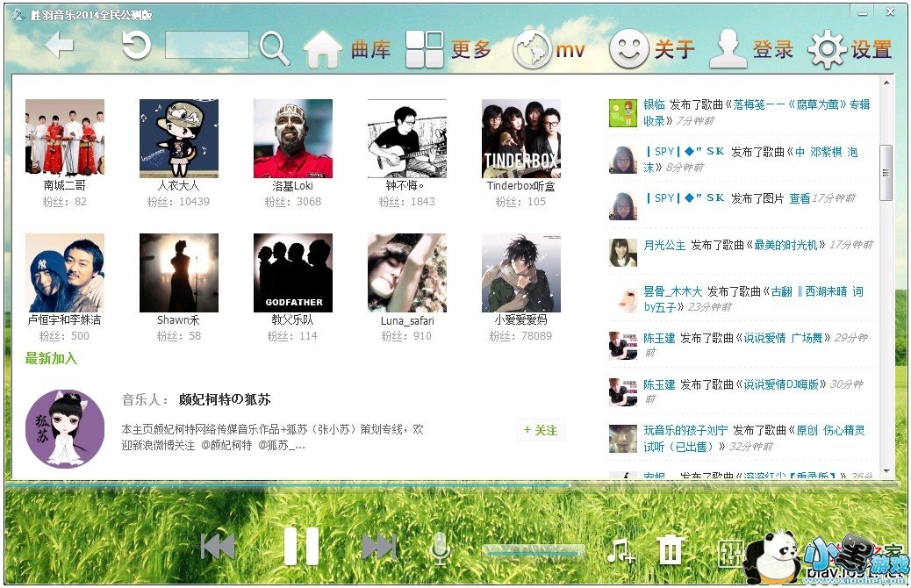Open the 关于 smiley icon
This screenshot has height=588, width=911.
pos(628,49)
